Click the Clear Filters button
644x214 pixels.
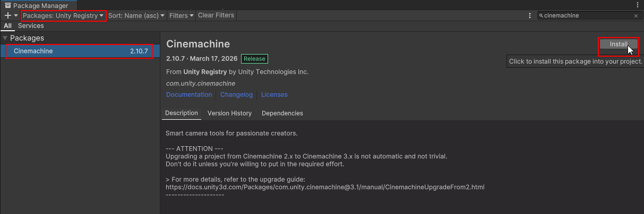coord(216,15)
